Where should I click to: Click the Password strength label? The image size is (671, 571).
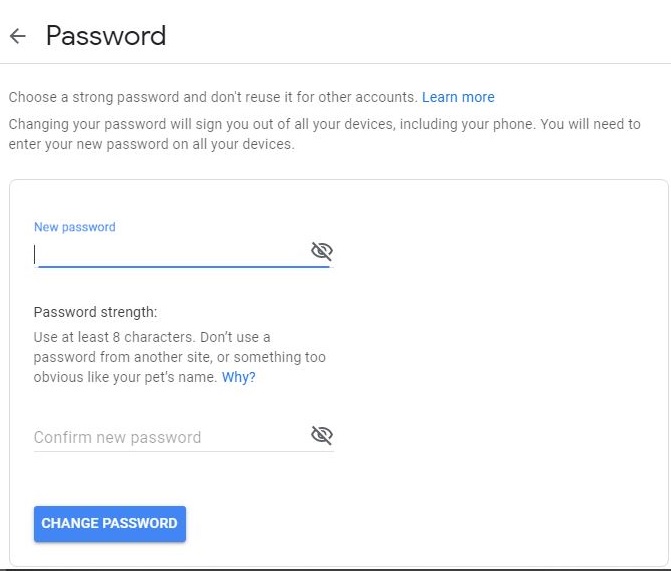point(95,312)
